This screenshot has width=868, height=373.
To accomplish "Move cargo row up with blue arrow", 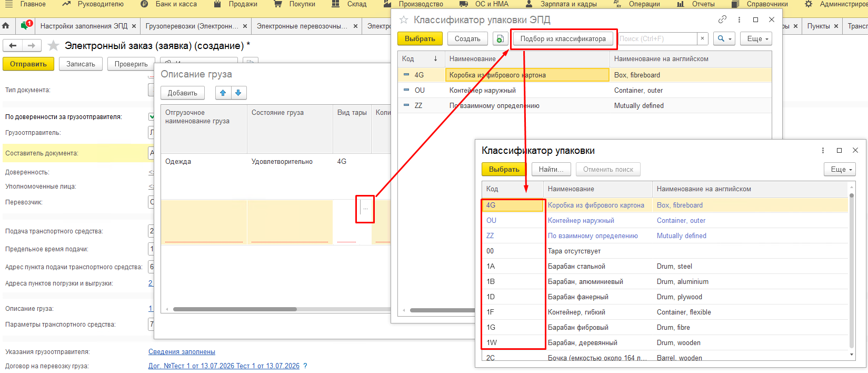I will pyautogui.click(x=223, y=93).
